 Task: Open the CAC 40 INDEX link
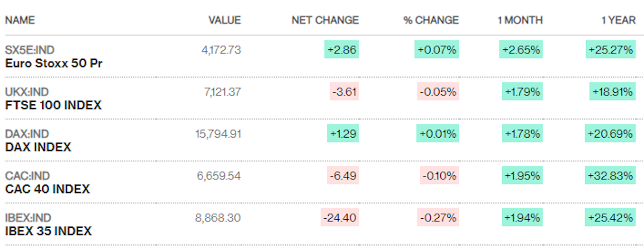coord(47,189)
